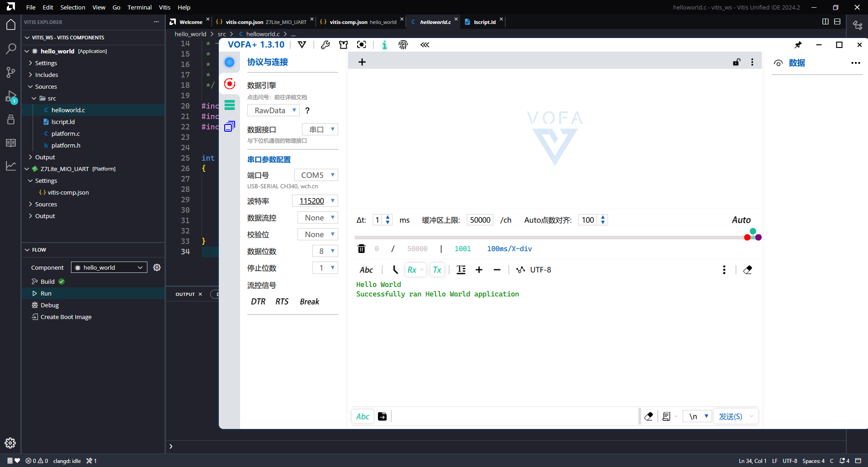Click the question mark beside RawData
The height and width of the screenshot is (467, 868).
(x=307, y=110)
